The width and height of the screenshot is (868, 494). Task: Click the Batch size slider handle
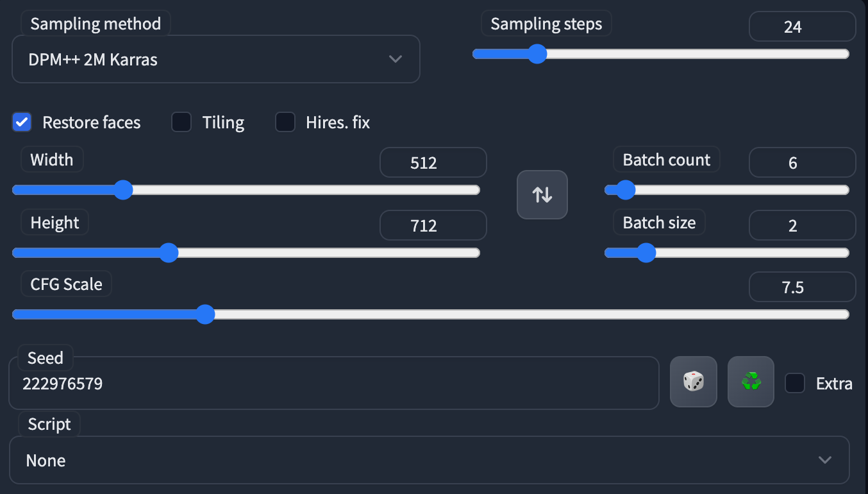(x=646, y=253)
